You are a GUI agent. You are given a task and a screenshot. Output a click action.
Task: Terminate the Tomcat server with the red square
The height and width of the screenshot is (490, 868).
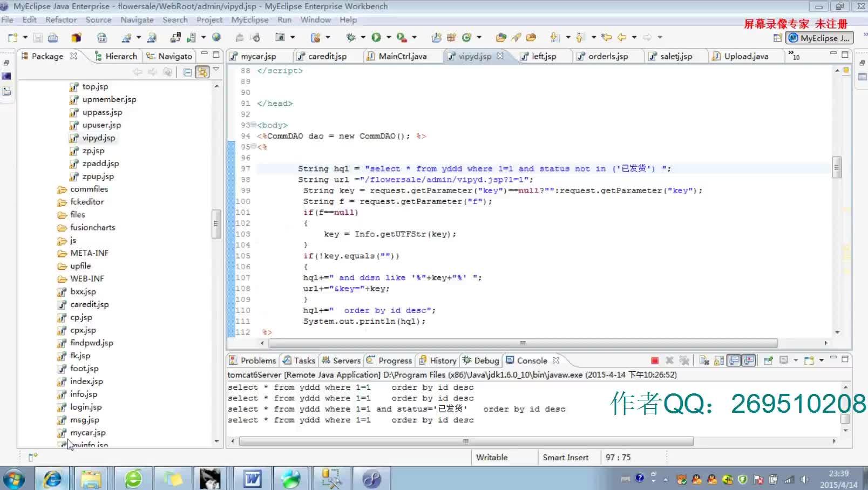[x=655, y=360]
